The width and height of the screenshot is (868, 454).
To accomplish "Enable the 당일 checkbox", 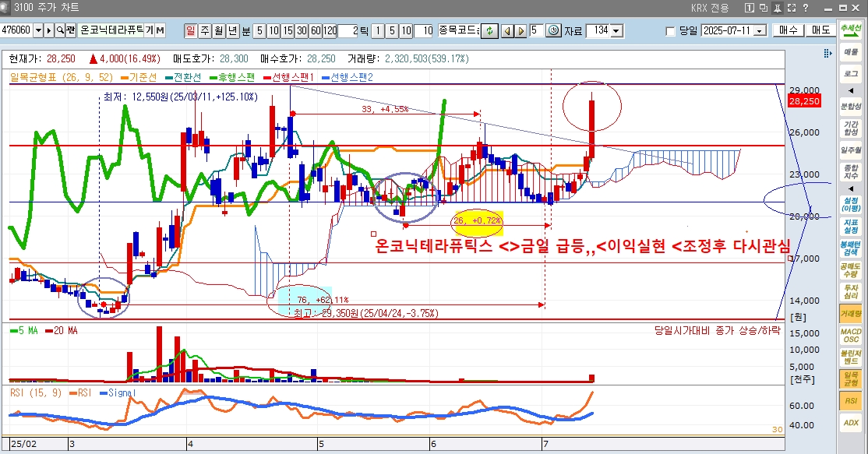I will (x=669, y=31).
